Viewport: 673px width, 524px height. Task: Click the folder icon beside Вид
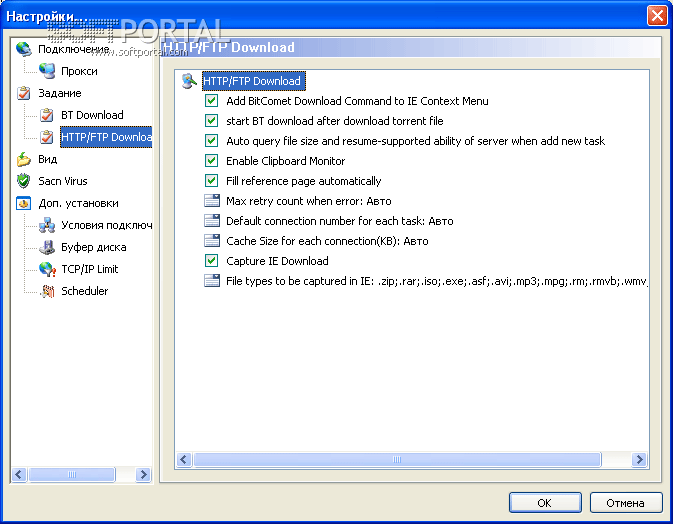coord(24,159)
